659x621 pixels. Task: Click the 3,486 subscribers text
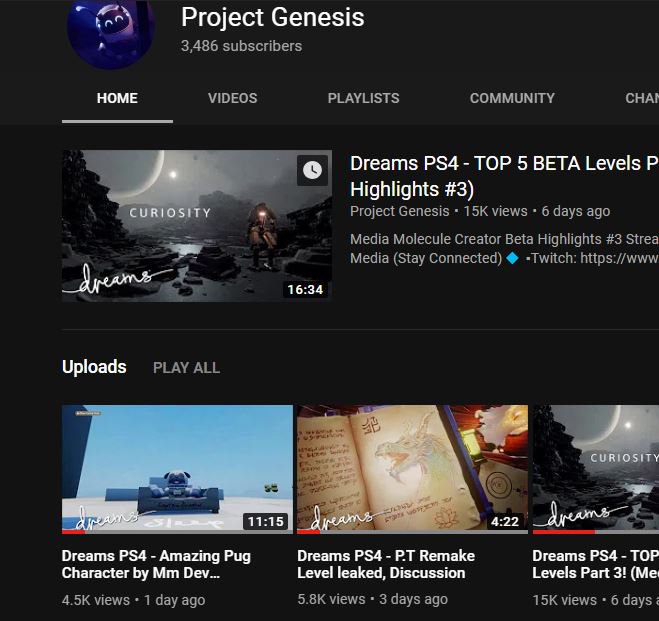pos(241,46)
